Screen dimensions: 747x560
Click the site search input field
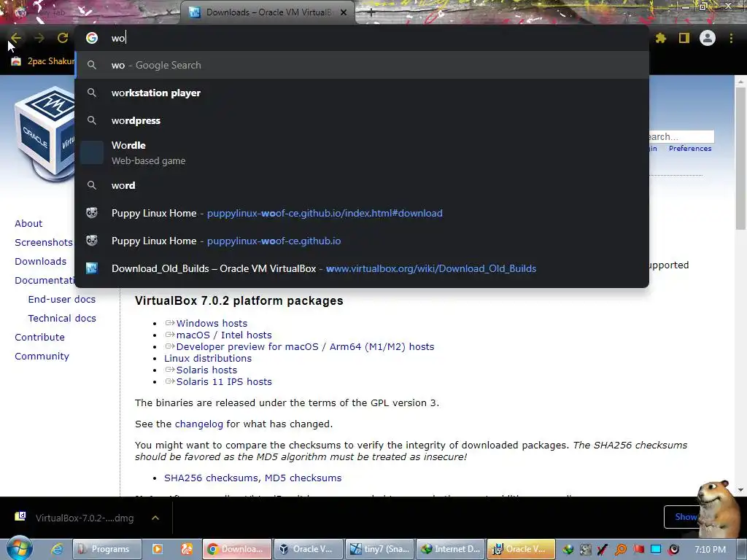coord(681,136)
